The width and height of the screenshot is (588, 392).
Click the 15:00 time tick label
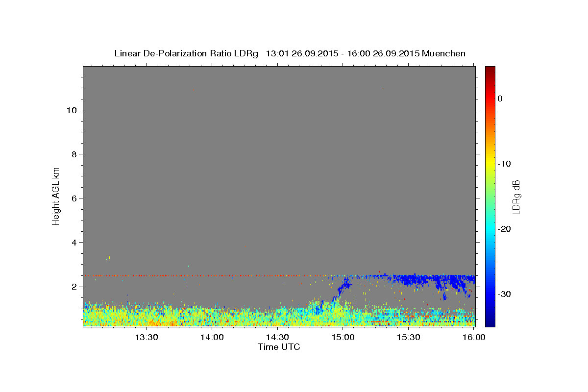[343, 337]
